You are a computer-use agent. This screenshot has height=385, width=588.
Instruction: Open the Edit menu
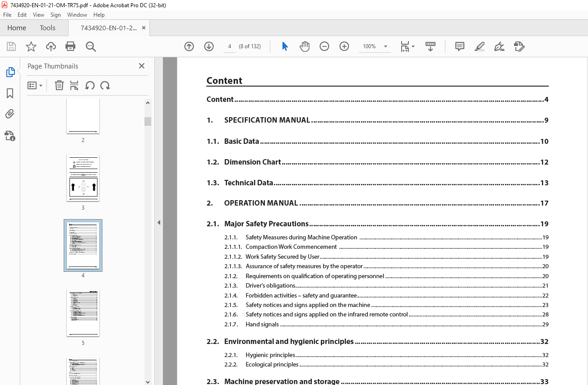coord(22,15)
